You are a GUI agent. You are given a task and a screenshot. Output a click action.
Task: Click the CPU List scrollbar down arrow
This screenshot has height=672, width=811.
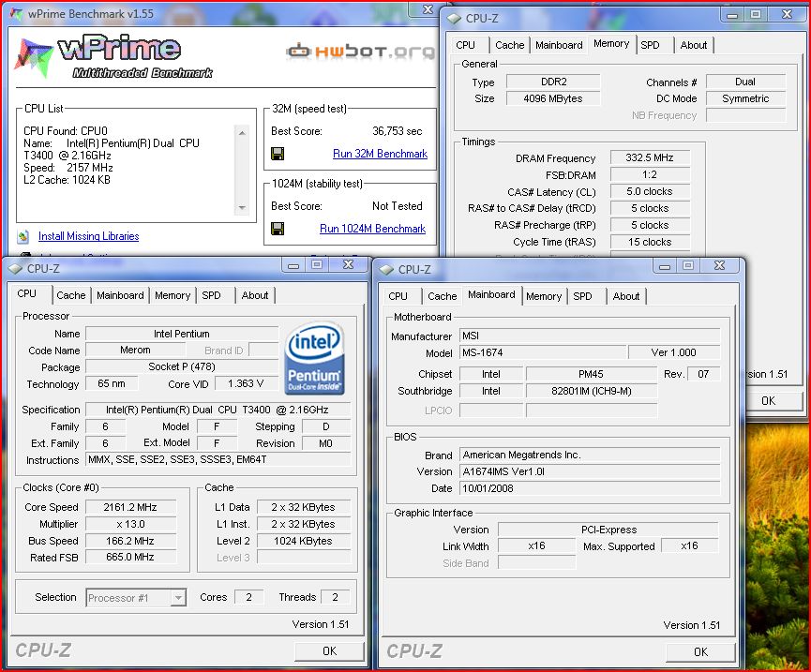pyautogui.click(x=242, y=208)
